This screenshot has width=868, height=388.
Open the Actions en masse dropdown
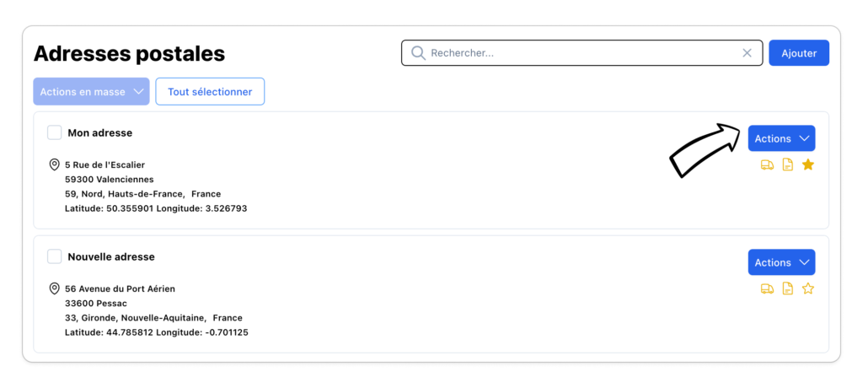pos(91,92)
